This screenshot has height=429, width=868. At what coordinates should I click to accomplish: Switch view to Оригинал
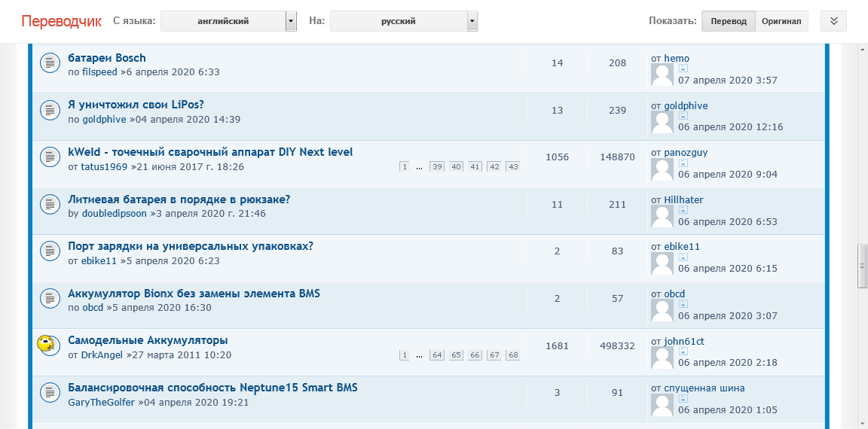(781, 21)
